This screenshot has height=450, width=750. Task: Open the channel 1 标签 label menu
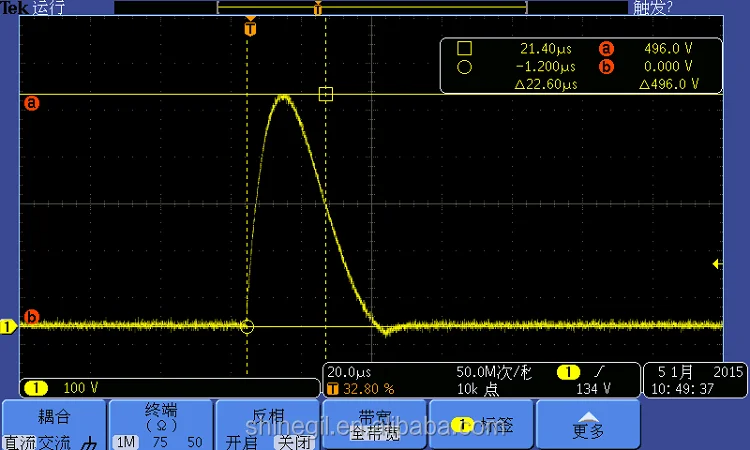481,425
